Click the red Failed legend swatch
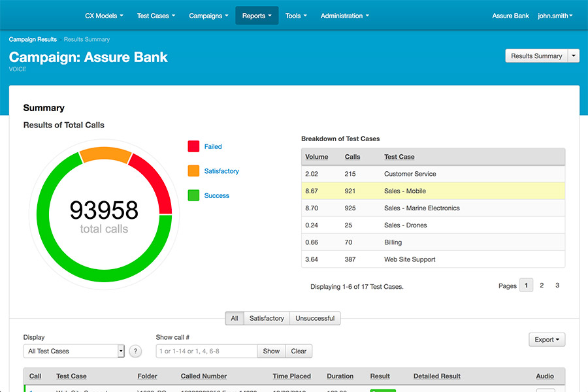The height and width of the screenshot is (392, 588). [x=193, y=146]
